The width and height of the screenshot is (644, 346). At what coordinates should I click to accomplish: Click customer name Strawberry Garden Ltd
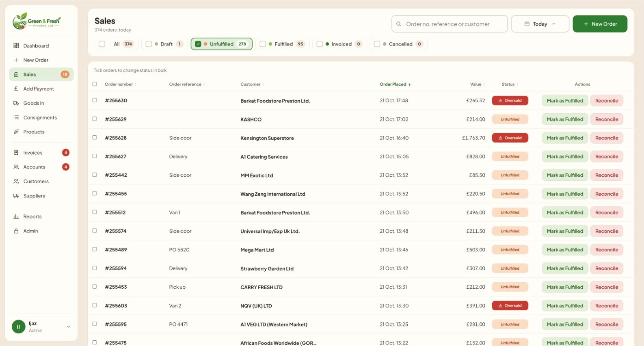[x=267, y=269]
